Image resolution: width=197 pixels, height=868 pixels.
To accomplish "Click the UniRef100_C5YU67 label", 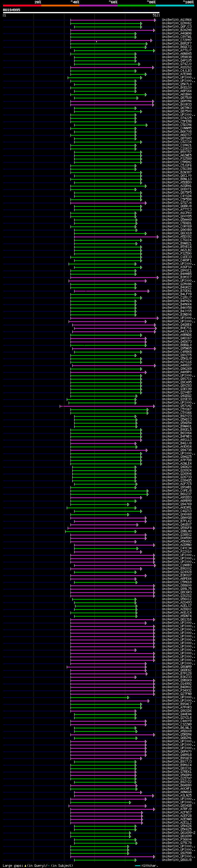I will 177,410.
